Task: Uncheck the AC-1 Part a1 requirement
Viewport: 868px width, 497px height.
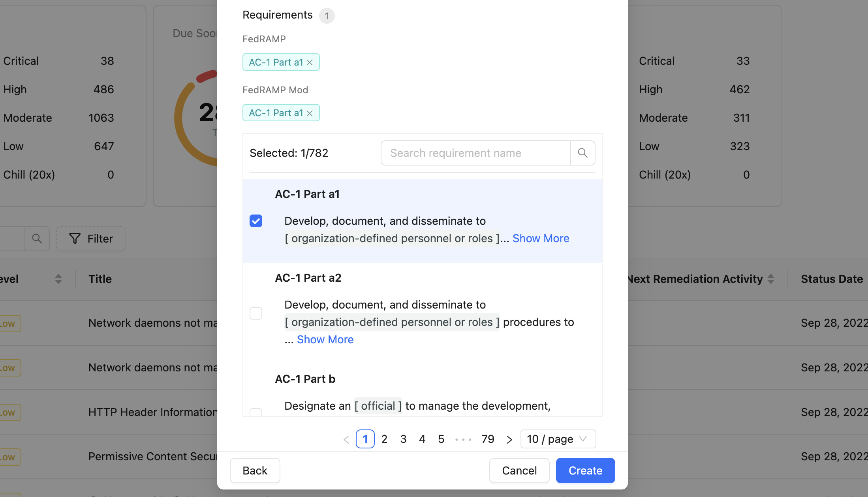Action: tap(256, 221)
